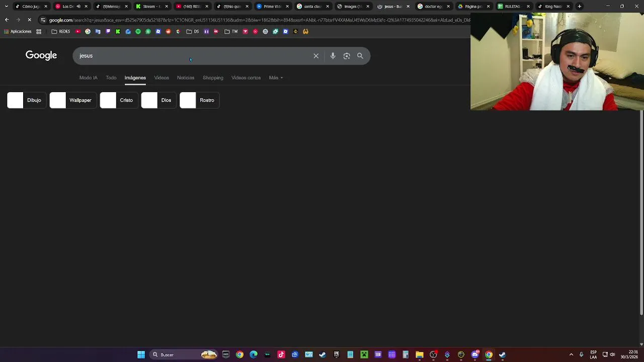
Task: Open the bookmark apps grid icon
Action: click(x=39, y=31)
